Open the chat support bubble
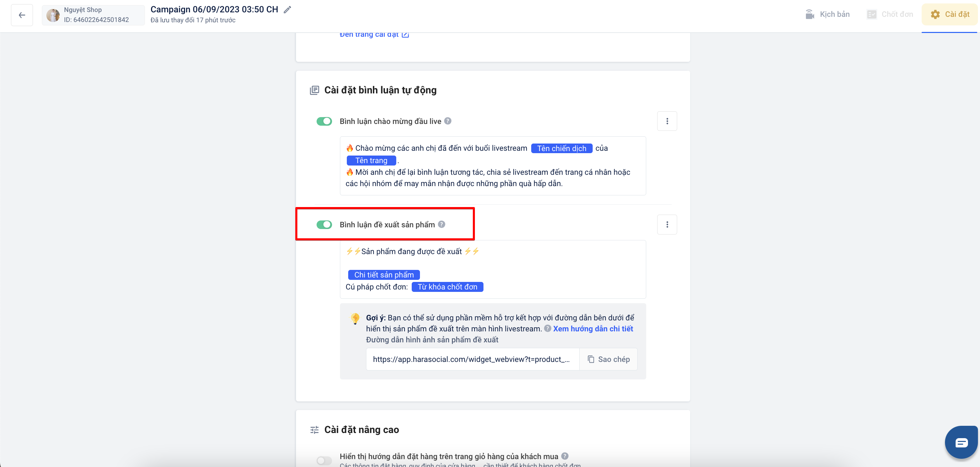The width and height of the screenshot is (980, 467). point(961,442)
